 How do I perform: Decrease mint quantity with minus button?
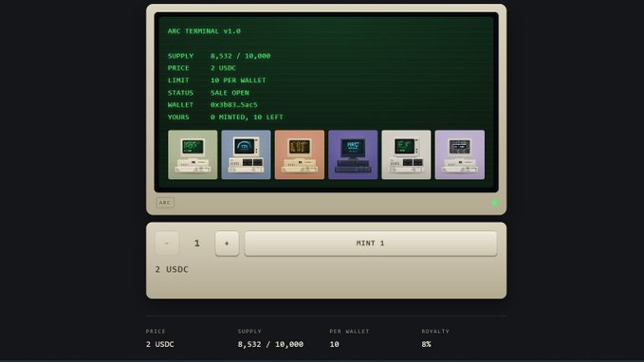(x=167, y=244)
